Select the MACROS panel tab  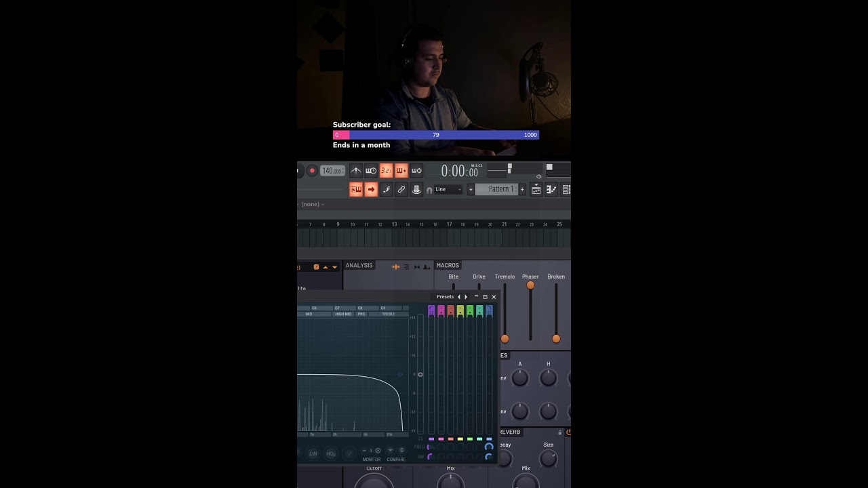[x=448, y=265]
